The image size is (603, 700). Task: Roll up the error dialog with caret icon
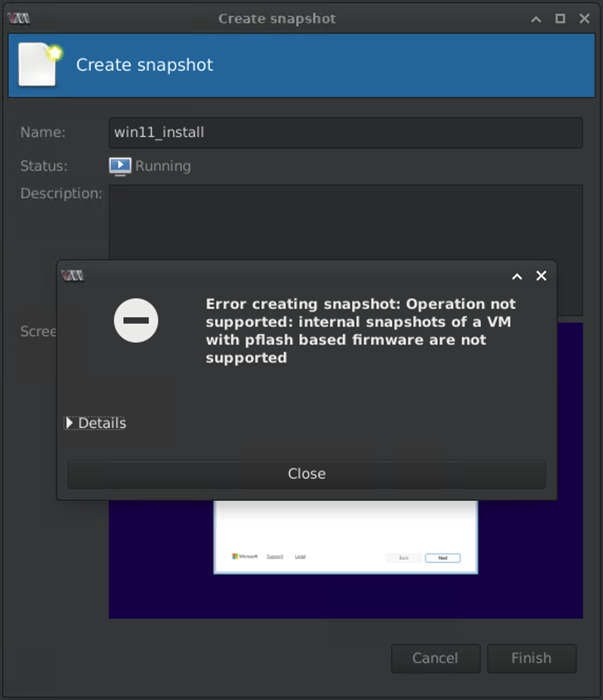pyautogui.click(x=517, y=276)
